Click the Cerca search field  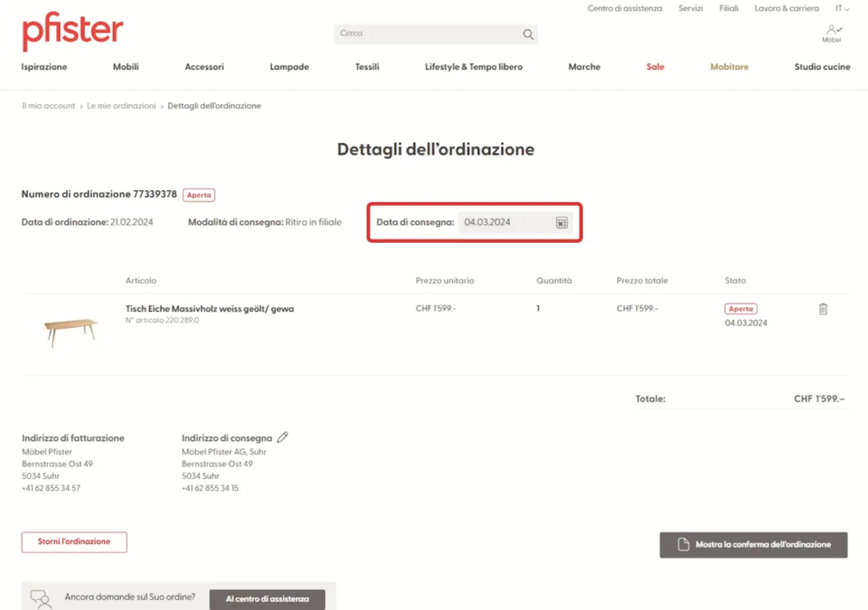pos(427,34)
